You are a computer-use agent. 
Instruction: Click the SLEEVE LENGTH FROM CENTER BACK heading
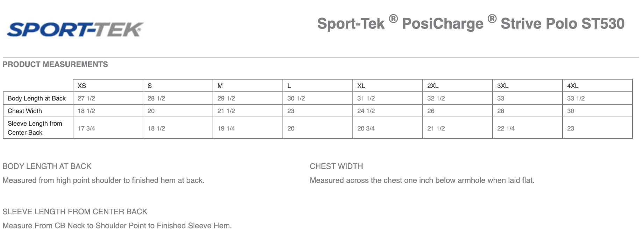pos(75,212)
